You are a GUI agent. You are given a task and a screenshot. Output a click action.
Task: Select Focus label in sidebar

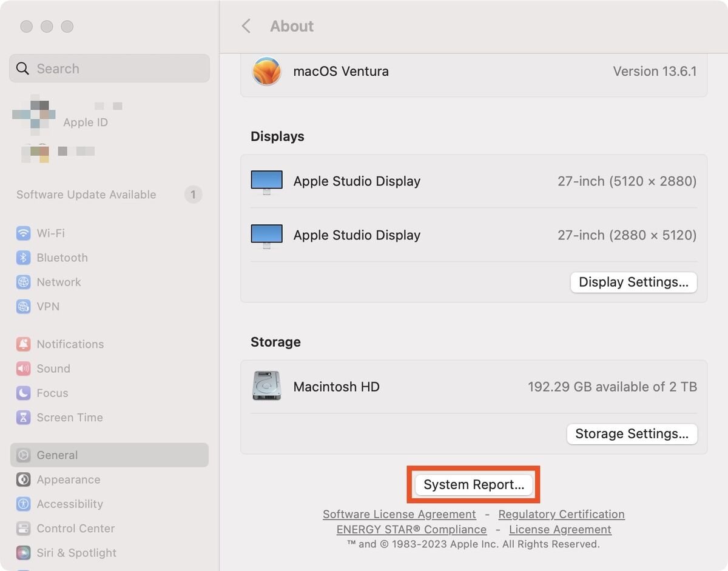[52, 393]
